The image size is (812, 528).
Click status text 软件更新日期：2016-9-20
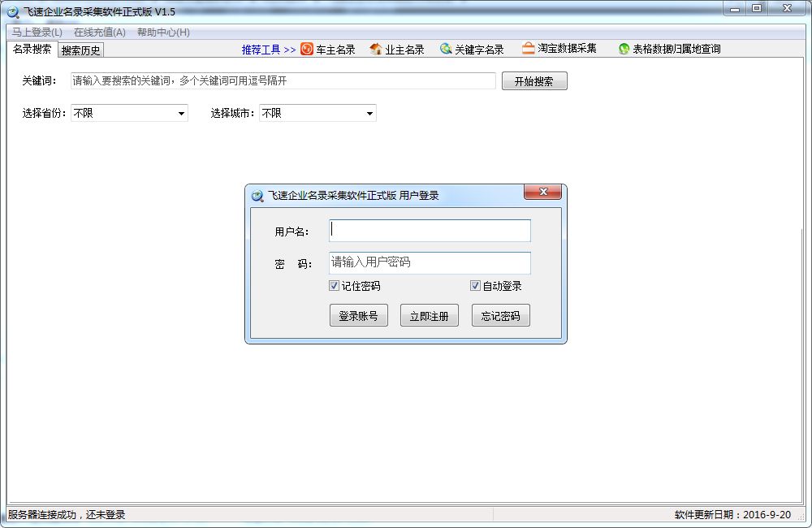(x=732, y=514)
